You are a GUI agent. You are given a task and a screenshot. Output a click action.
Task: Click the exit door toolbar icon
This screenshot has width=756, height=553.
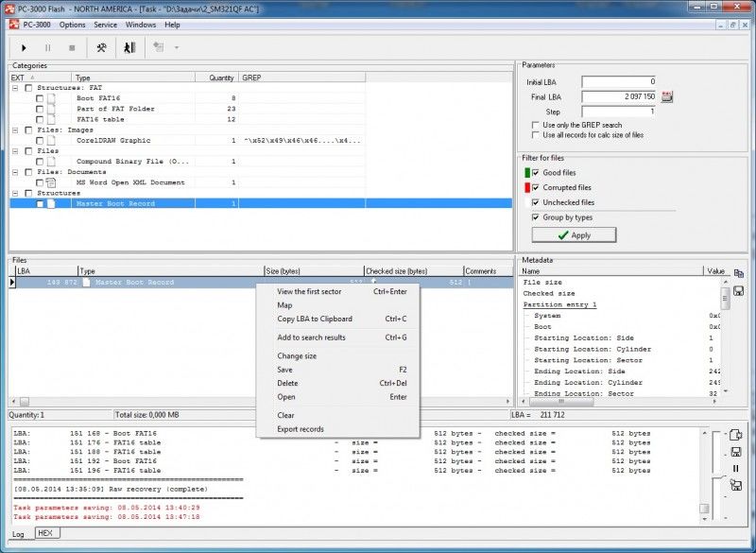coord(129,47)
